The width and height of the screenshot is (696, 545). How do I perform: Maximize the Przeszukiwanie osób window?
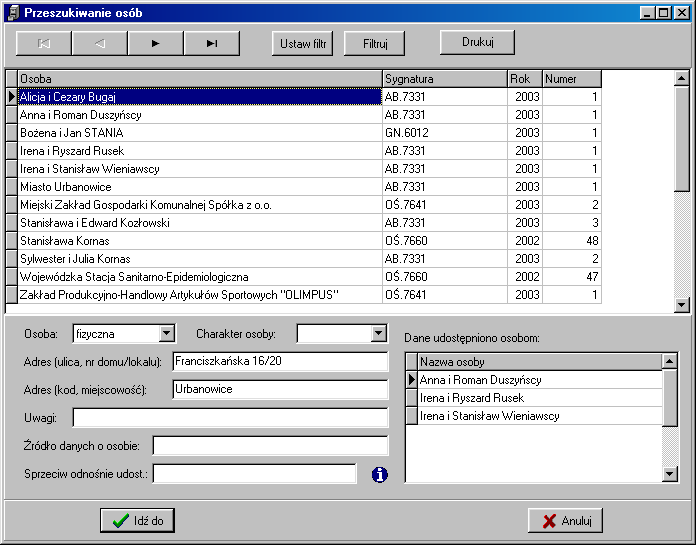click(x=663, y=13)
